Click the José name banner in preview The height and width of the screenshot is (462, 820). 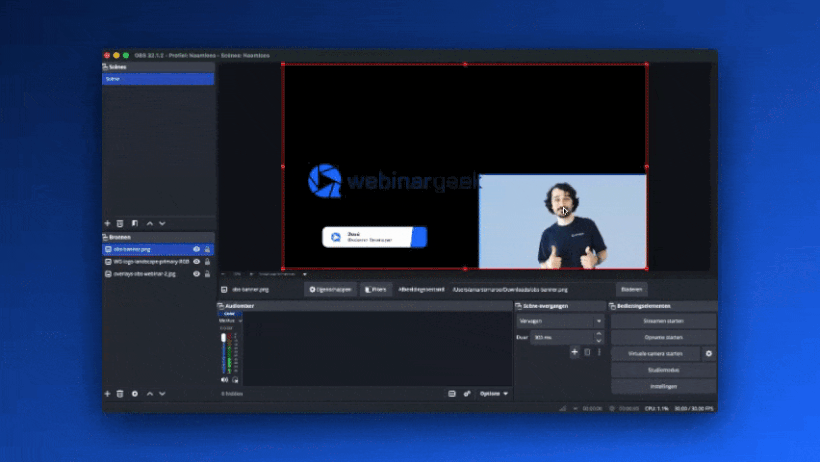374,237
